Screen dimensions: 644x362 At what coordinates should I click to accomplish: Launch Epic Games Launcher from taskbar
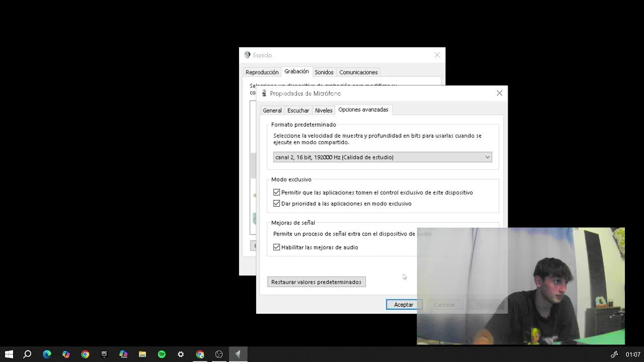point(104,354)
